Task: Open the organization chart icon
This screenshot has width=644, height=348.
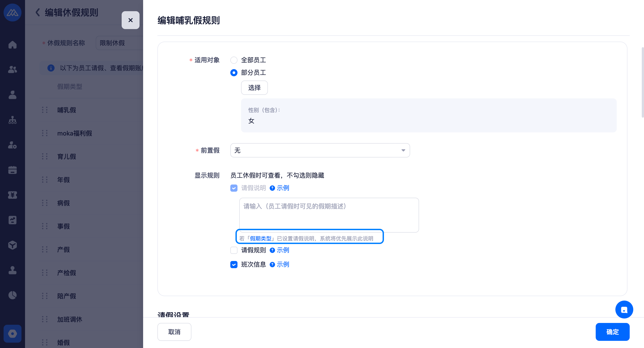Action: tap(12, 120)
